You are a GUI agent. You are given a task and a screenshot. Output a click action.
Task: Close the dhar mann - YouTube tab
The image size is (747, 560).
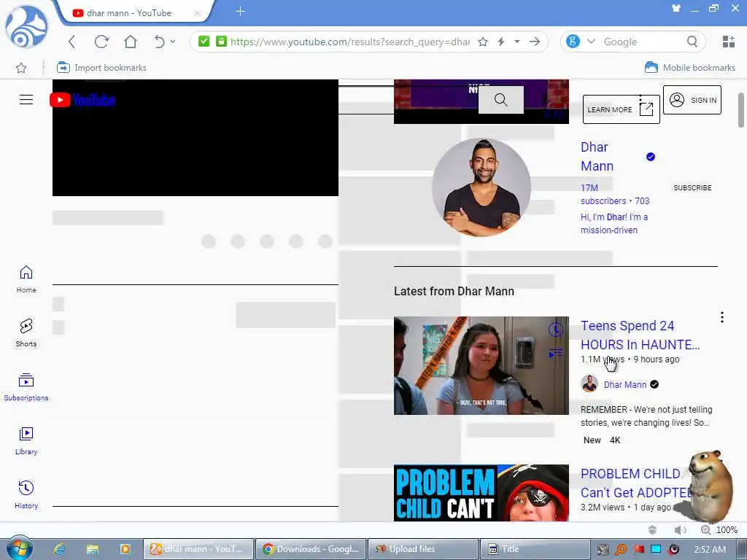[197, 13]
